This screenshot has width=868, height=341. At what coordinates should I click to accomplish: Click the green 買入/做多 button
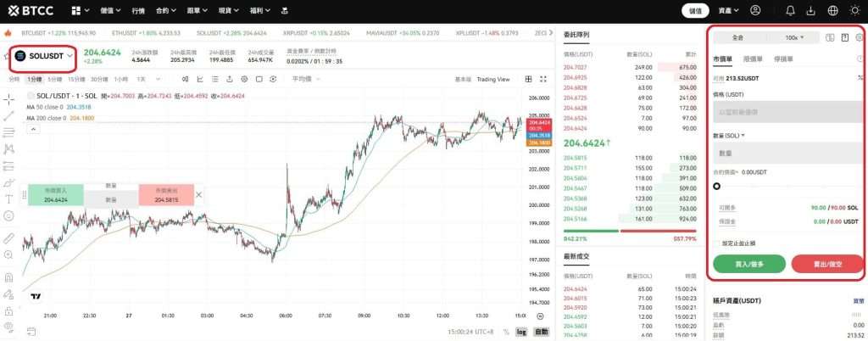(x=749, y=264)
